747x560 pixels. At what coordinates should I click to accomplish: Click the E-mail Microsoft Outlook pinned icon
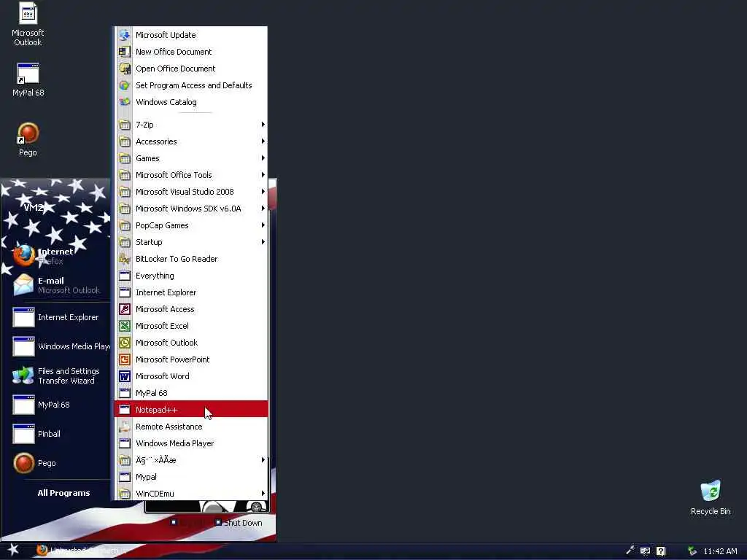(x=23, y=285)
